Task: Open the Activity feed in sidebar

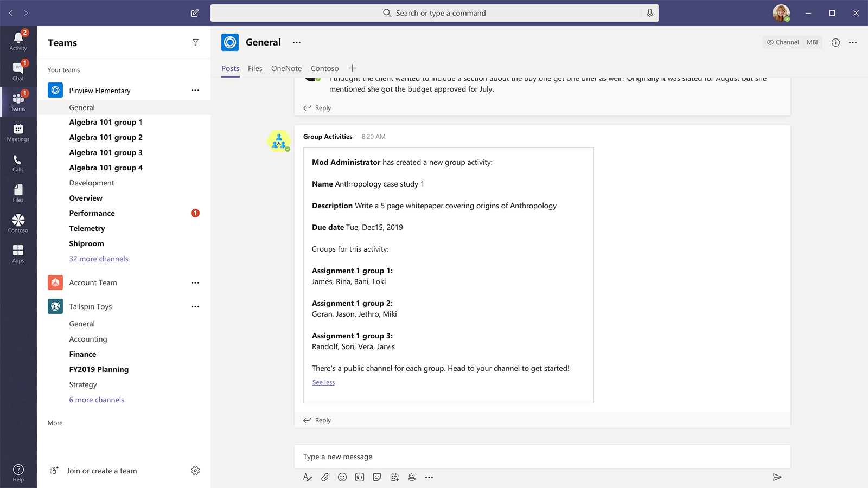Action: (x=18, y=41)
